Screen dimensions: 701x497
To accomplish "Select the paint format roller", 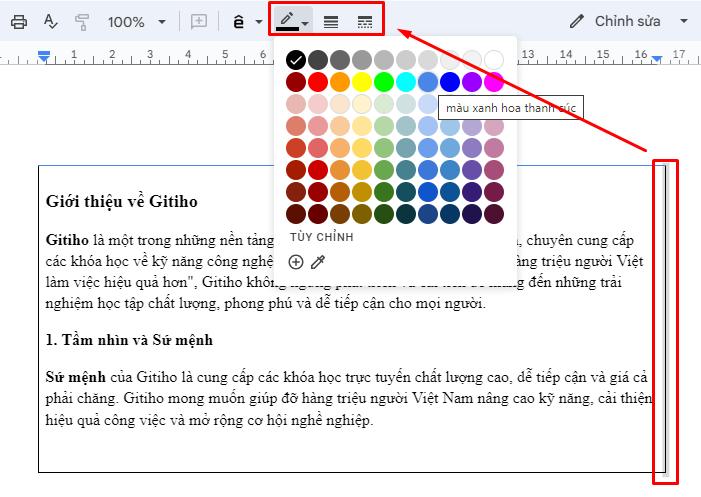I will [82, 21].
